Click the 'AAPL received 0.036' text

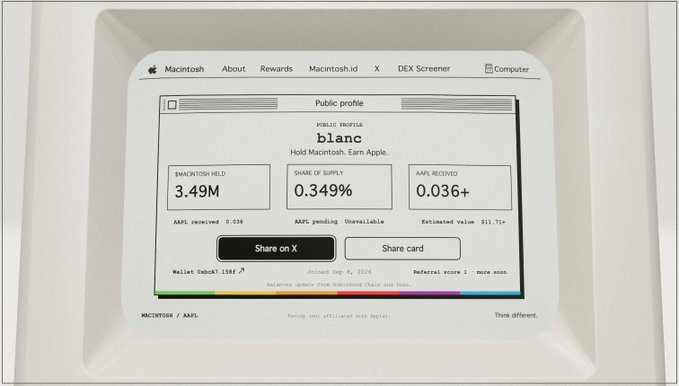tap(208, 222)
